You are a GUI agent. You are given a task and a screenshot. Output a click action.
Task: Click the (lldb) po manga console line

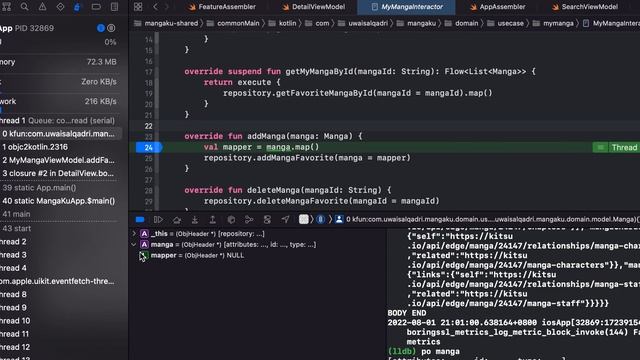pos(424,351)
